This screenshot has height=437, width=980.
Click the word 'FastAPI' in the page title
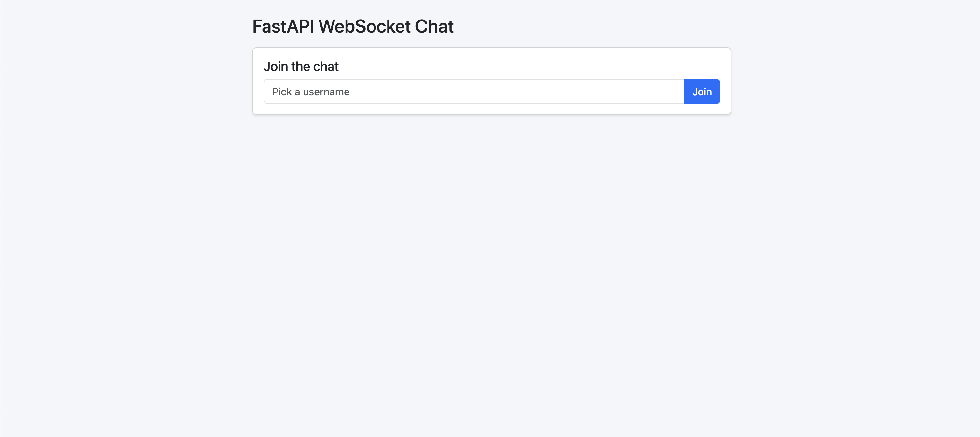click(x=283, y=26)
